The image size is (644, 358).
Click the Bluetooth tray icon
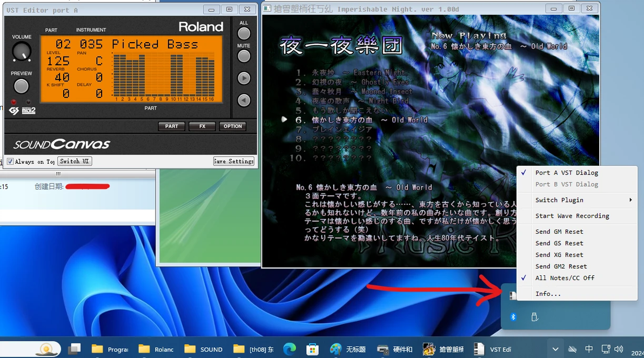coord(513,317)
